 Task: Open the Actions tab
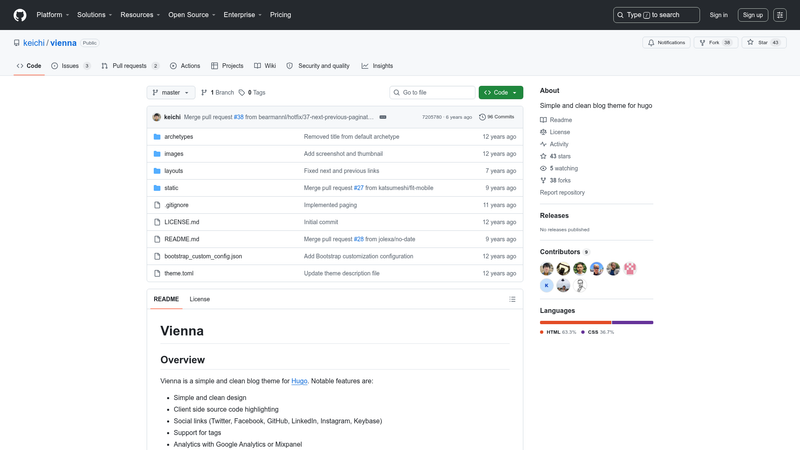(185, 66)
